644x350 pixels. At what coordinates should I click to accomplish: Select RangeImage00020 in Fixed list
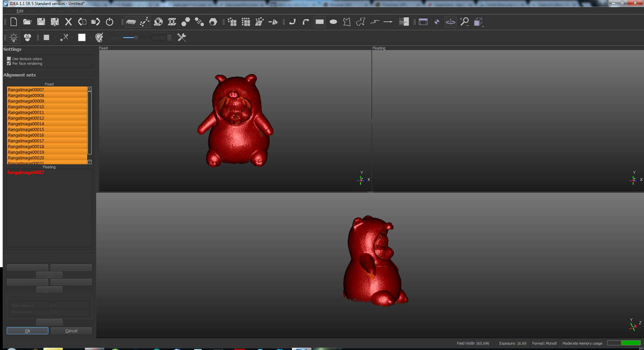point(47,158)
